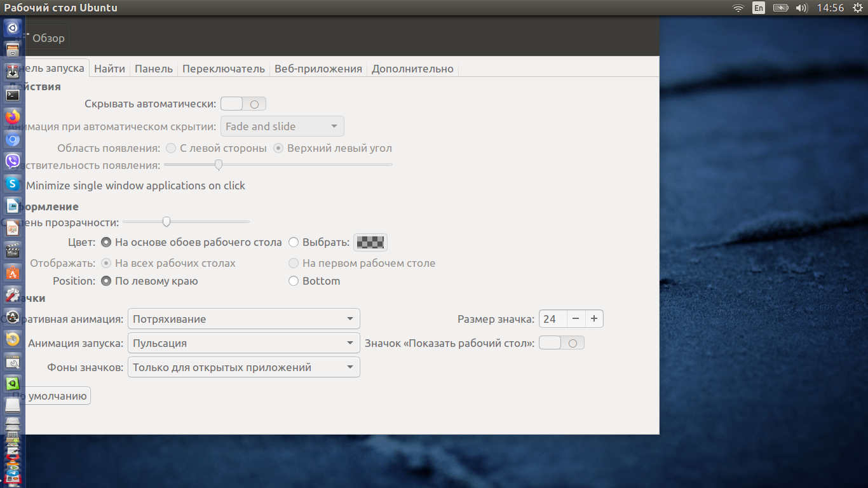868x488 pixels.
Task: Go to the «Дополнительно» tab
Action: pyautogui.click(x=412, y=69)
